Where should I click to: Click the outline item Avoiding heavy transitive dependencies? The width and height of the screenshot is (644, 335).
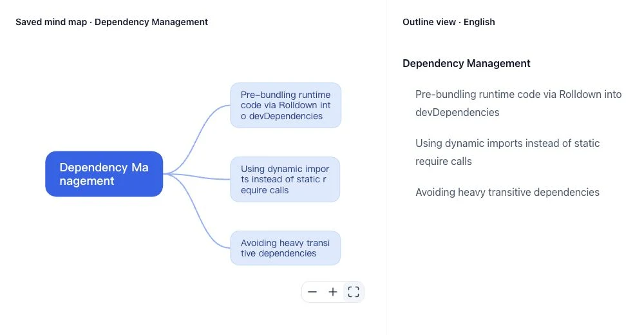[507, 192]
